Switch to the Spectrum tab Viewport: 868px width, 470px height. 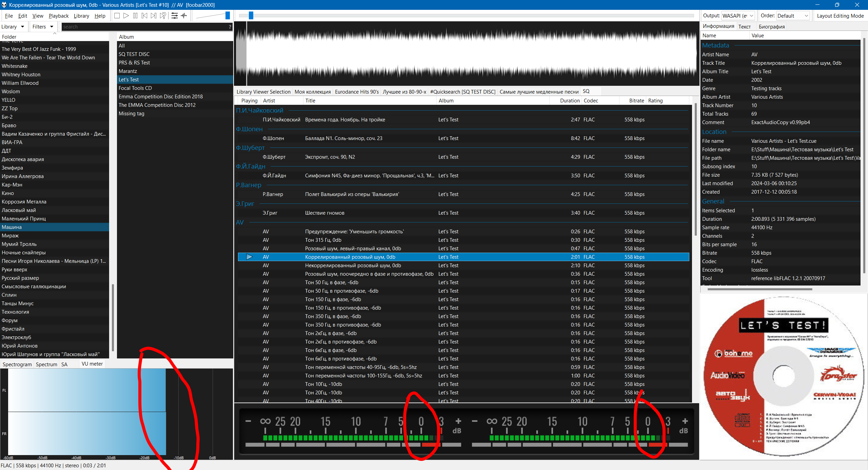point(46,364)
